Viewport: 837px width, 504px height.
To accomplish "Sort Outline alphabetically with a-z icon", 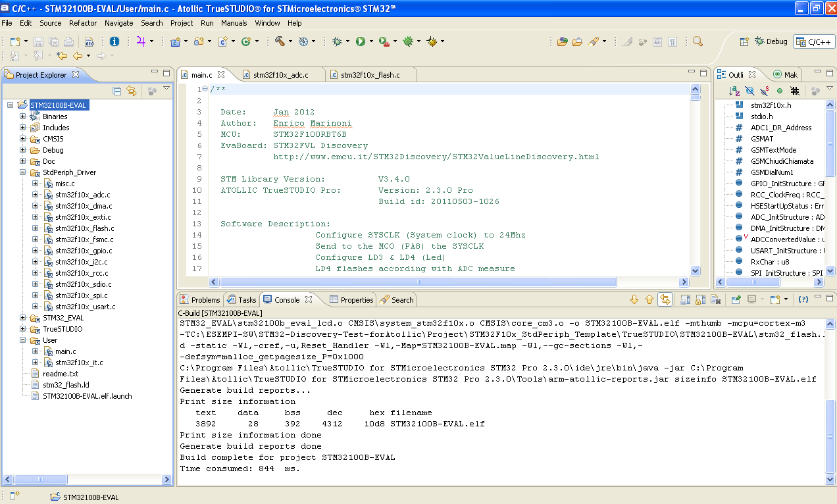I will pyautogui.click(x=735, y=91).
